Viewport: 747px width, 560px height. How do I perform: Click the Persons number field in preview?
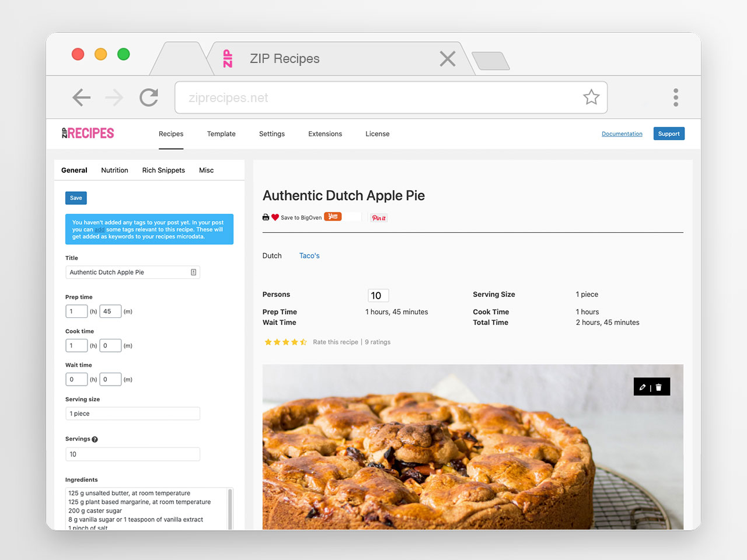(378, 295)
